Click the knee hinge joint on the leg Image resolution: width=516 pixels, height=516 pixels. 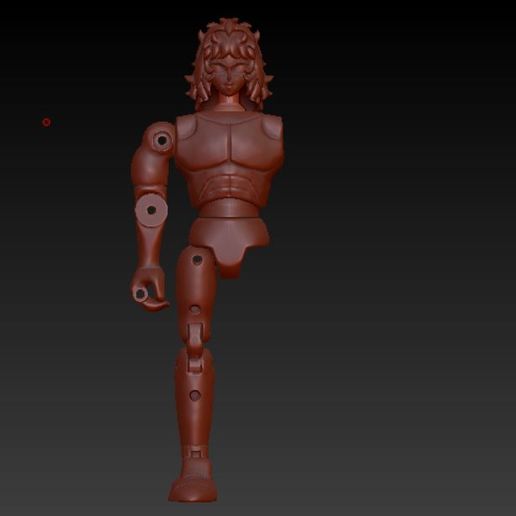pos(195,347)
